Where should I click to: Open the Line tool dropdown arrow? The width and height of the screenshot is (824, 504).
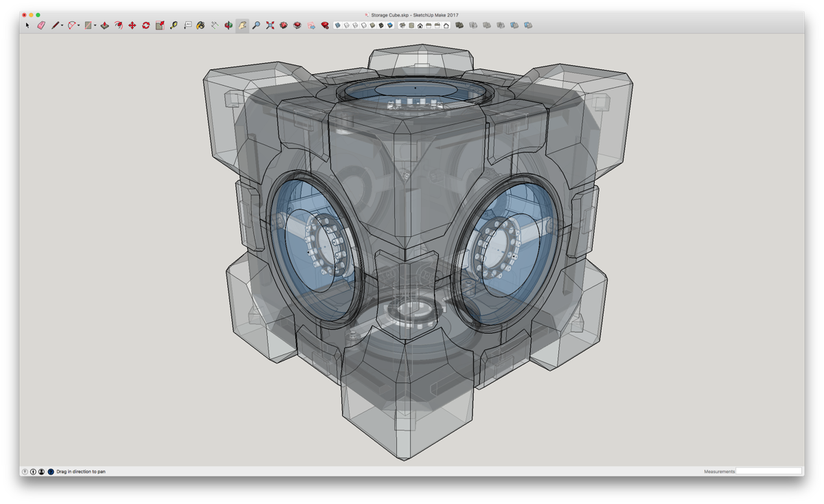[62, 25]
